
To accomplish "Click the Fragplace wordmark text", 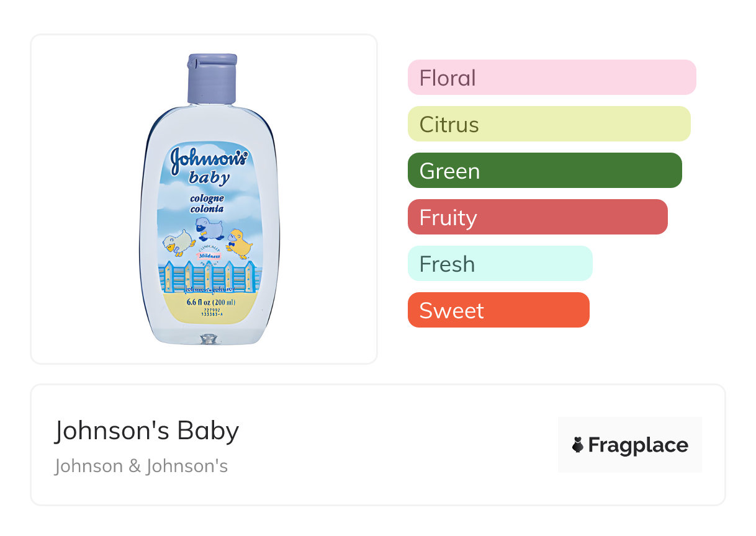I will point(638,445).
